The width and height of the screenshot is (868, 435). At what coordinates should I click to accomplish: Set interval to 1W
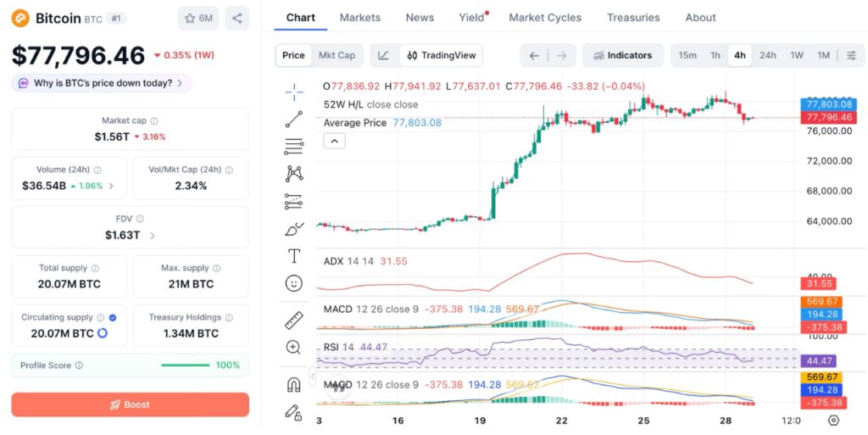pyautogui.click(x=797, y=55)
